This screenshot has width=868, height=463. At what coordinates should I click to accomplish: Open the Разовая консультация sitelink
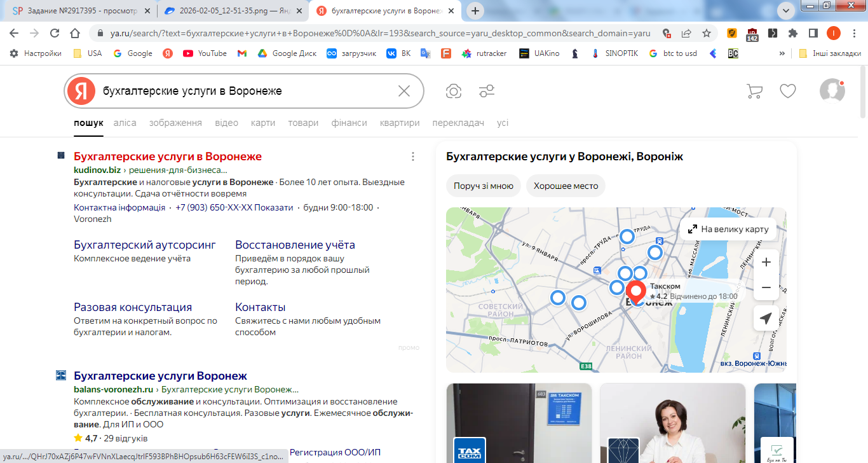(x=133, y=307)
